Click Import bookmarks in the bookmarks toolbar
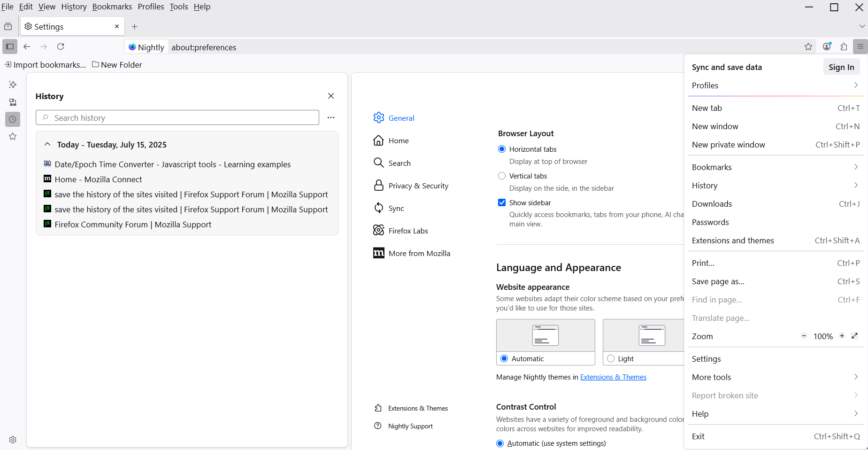This screenshot has width=868, height=450. [46, 65]
